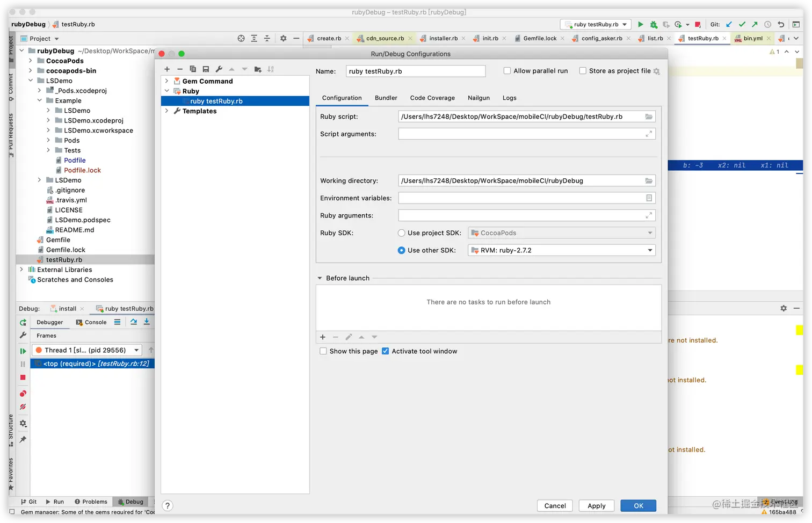Switch to the installer.rb editor tab
This screenshot has height=523, width=812.
443,39
